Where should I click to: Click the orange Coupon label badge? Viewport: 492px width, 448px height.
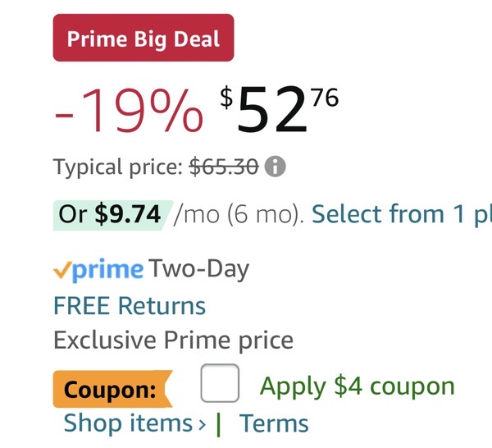tap(110, 388)
